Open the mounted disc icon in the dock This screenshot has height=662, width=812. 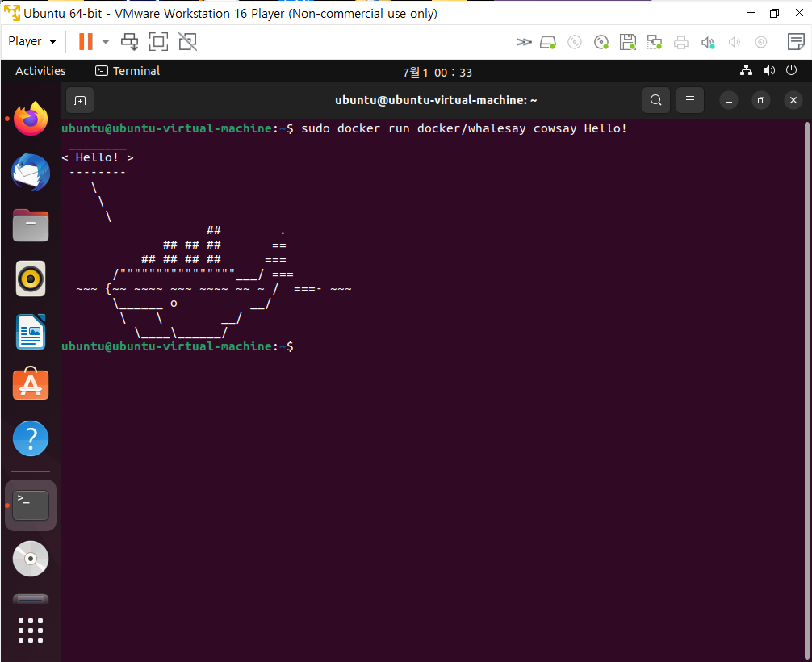tap(31, 559)
